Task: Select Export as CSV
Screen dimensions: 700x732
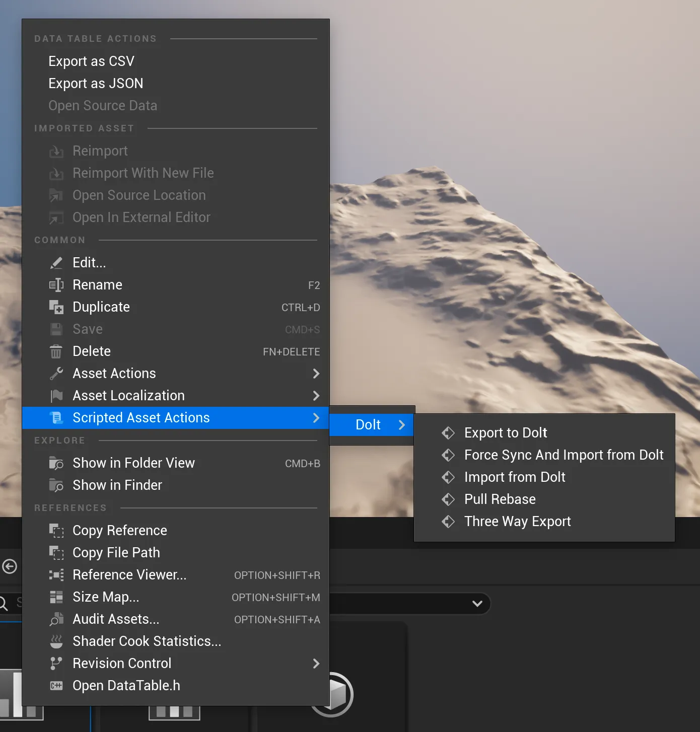Action: click(91, 61)
